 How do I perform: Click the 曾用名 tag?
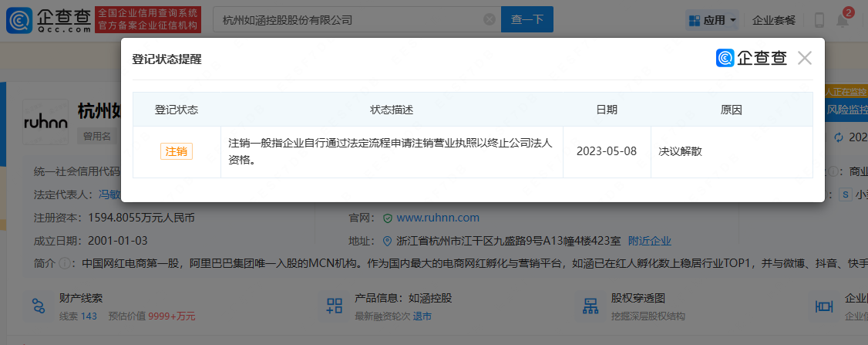(97, 135)
